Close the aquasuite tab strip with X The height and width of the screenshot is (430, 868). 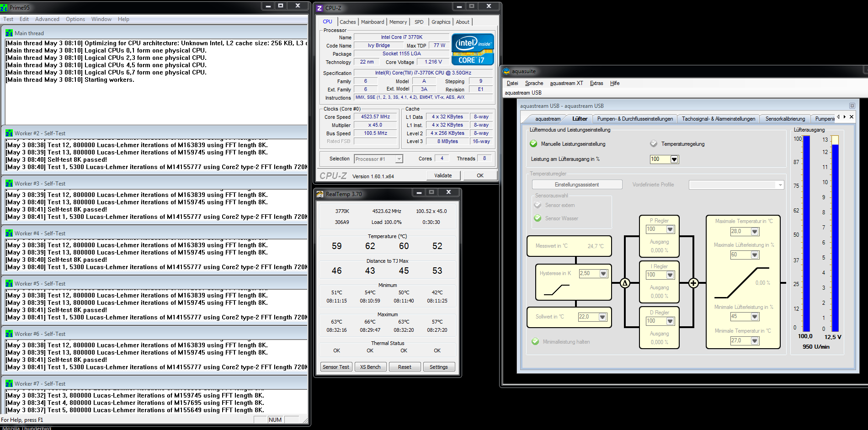(852, 117)
